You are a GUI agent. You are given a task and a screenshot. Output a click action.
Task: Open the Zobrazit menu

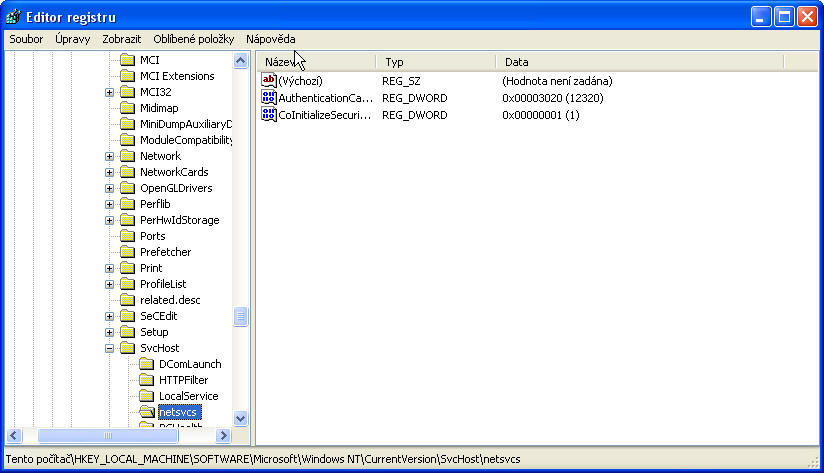121,39
